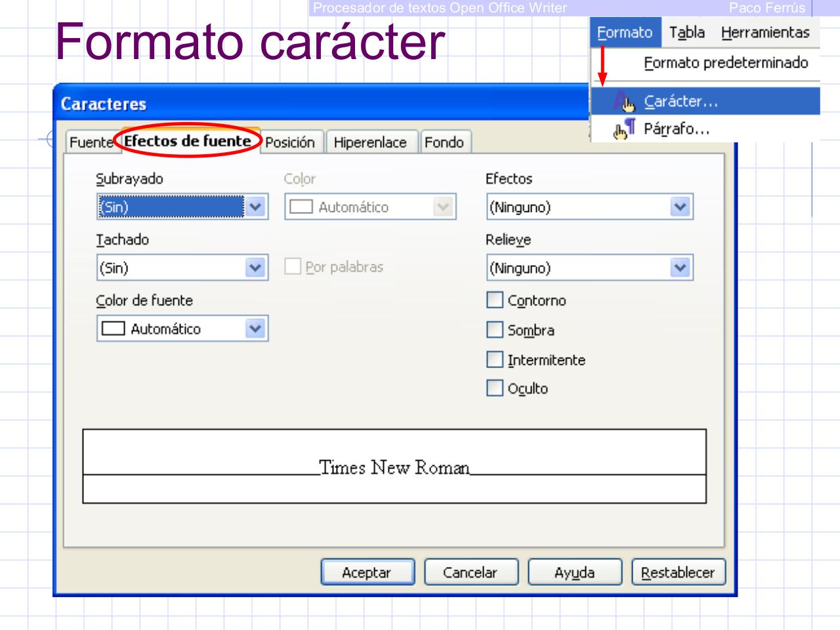
Task: Switch to the Posición tab
Action: [x=293, y=141]
